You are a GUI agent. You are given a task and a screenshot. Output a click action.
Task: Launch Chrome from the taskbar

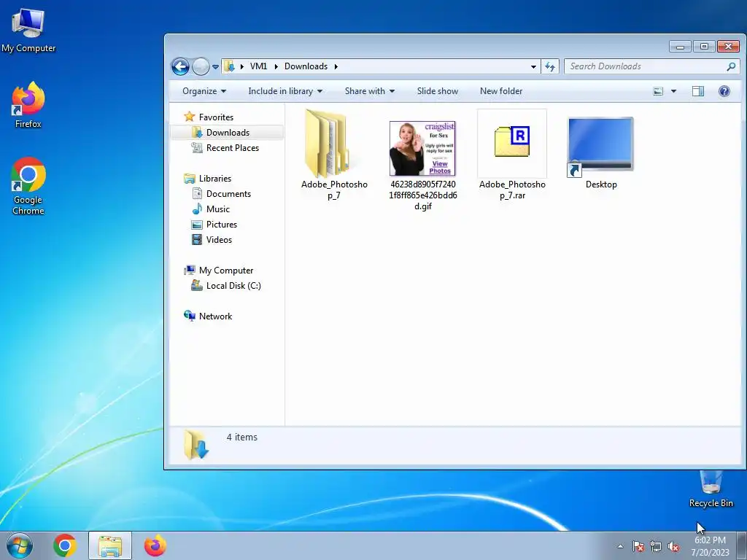65,545
